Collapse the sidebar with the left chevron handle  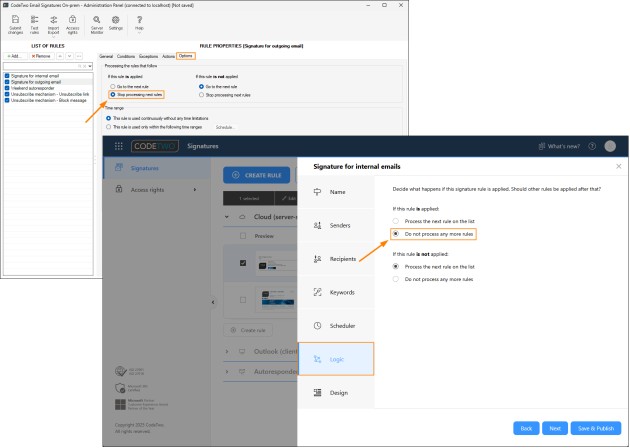(213, 302)
